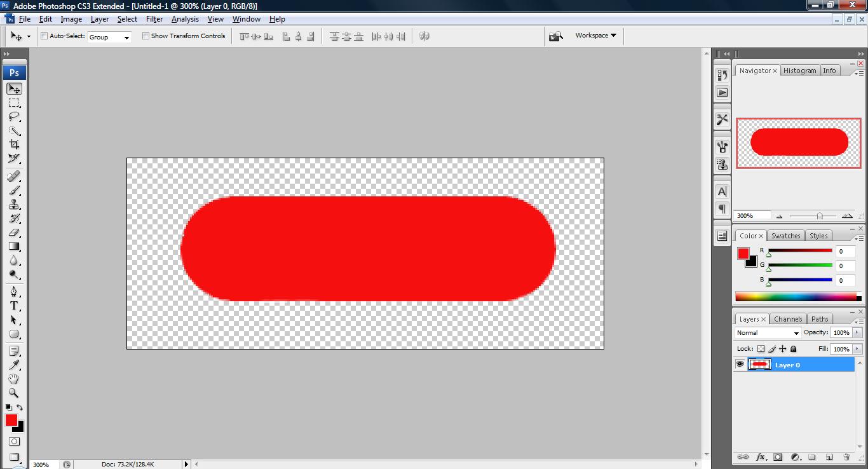Select the Pen tool
The height and width of the screenshot is (469, 868).
[x=14, y=291]
